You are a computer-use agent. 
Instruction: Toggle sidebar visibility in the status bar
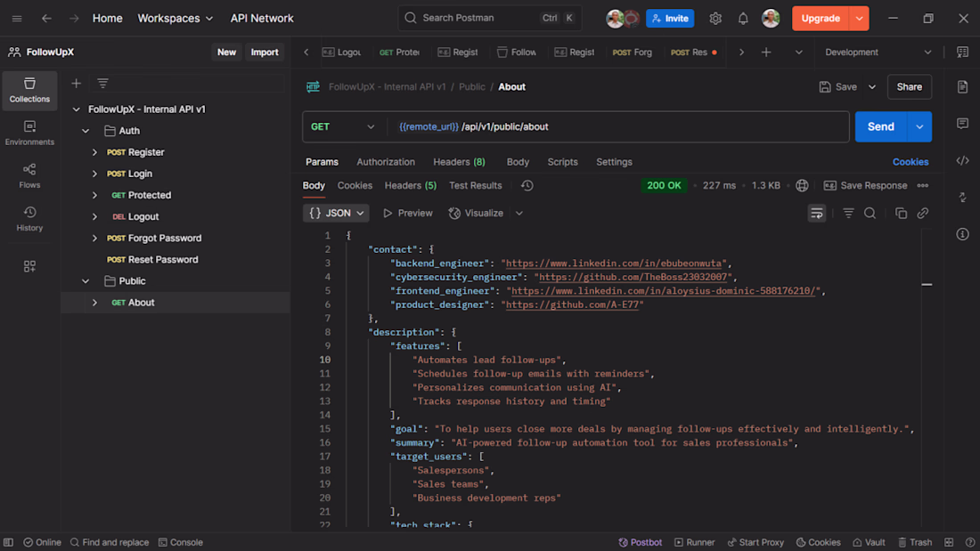click(x=8, y=542)
